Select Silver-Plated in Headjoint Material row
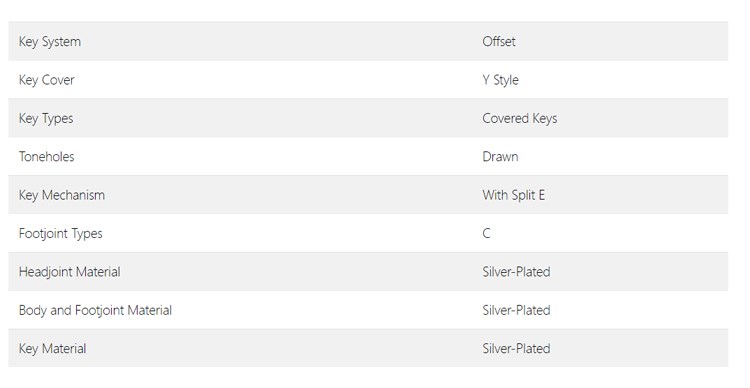Image resolution: width=750 pixels, height=388 pixels. coord(516,272)
